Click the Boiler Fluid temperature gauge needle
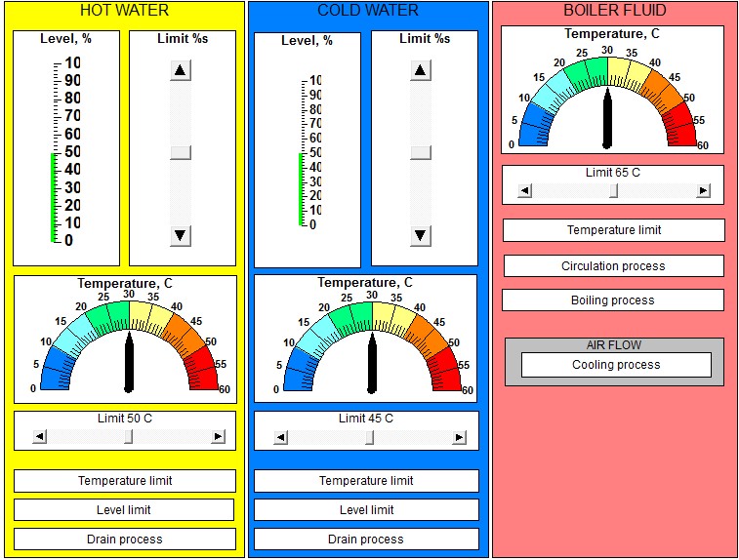Screen dimensions: 739x560 pyautogui.click(x=607, y=118)
